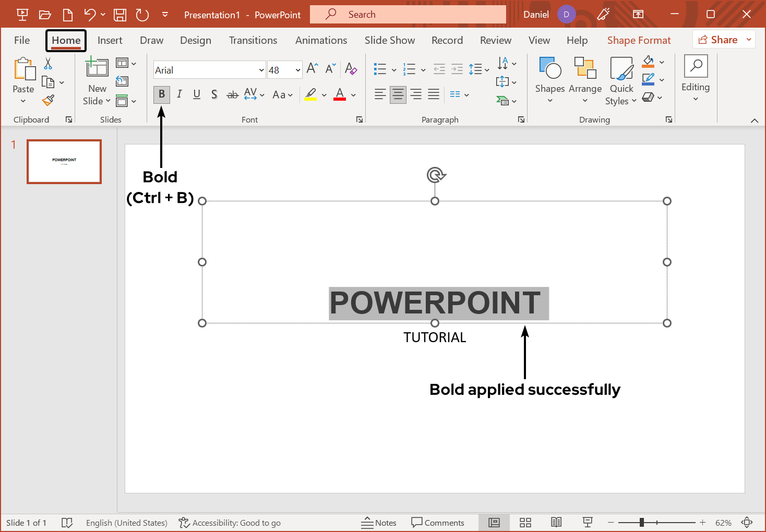Image resolution: width=766 pixels, height=532 pixels.
Task: Switch to Reading View in status bar
Action: 556,523
